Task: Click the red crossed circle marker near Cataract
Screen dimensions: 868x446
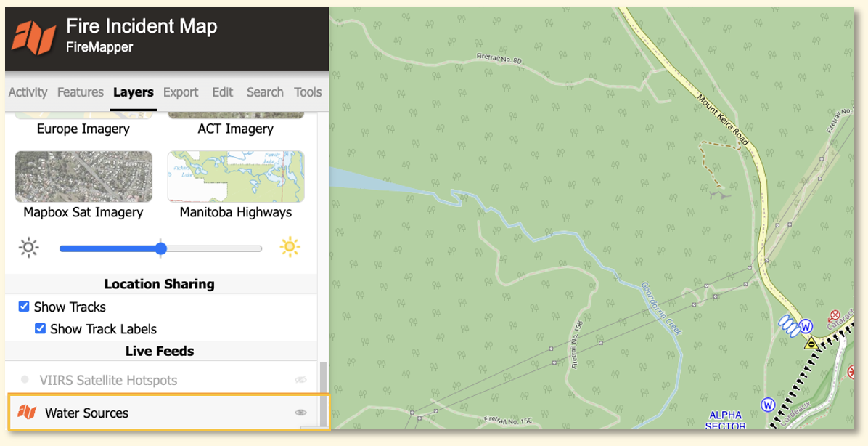Action: 834,317
